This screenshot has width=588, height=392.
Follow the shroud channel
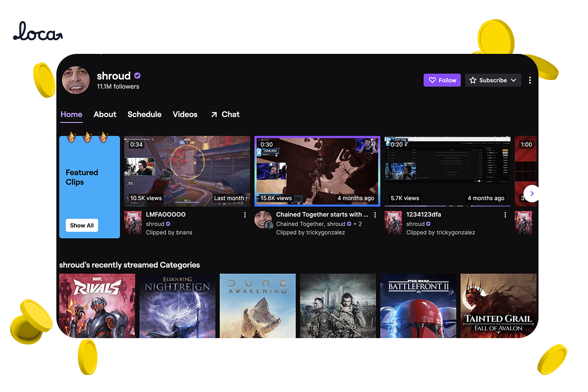click(x=442, y=80)
